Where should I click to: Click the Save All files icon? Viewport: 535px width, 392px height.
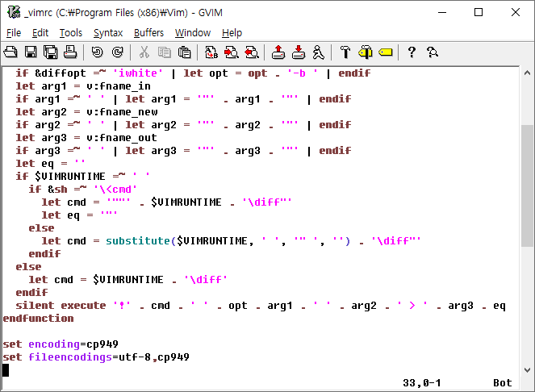point(51,52)
